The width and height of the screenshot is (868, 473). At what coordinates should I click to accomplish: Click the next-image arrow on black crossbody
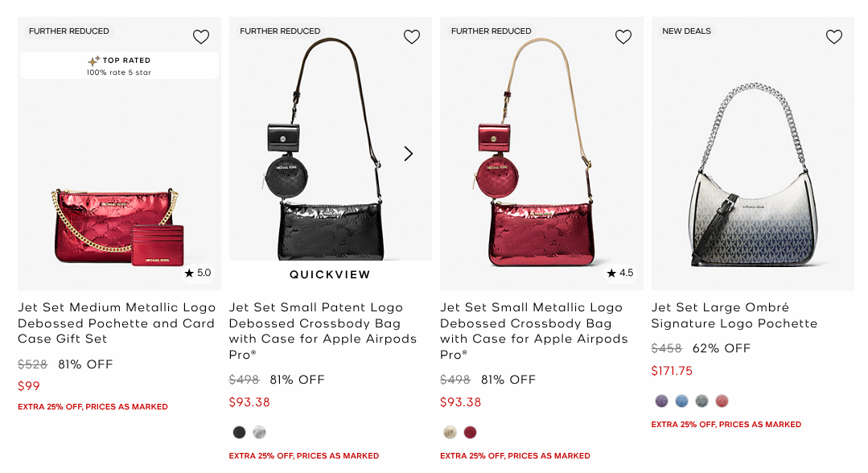pyautogui.click(x=408, y=153)
